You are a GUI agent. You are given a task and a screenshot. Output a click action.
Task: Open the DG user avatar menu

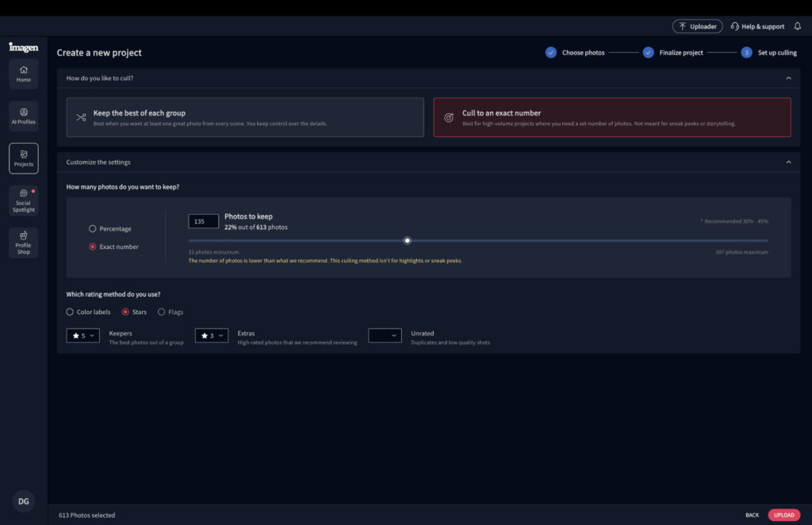pos(24,501)
